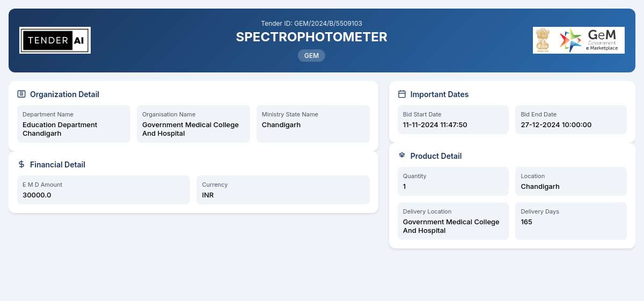Viewport: 644px width, 301px height.
Task: Click the layers icon beside Product Detail
Action: [402, 156]
